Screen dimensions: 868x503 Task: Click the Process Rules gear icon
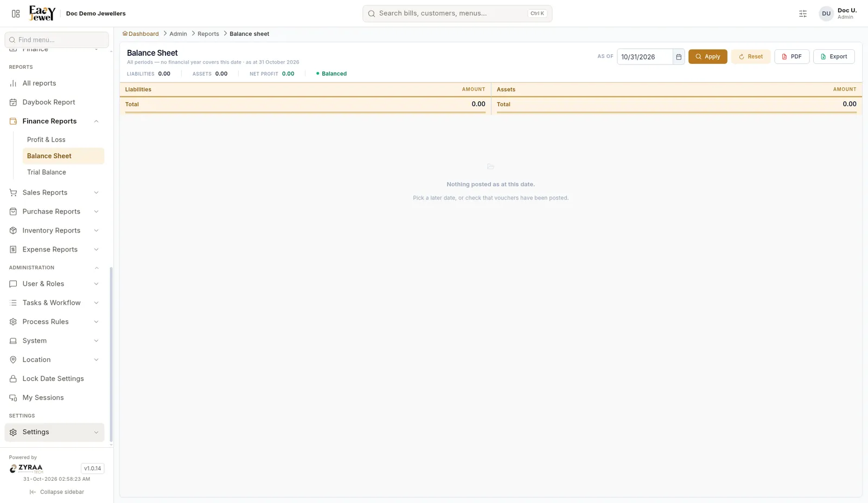tap(13, 322)
